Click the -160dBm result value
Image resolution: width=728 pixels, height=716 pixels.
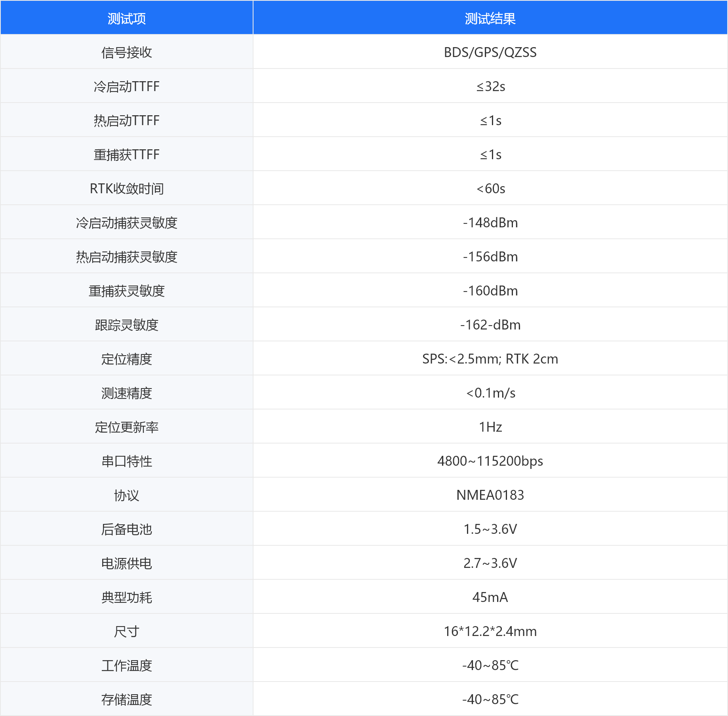490,291
